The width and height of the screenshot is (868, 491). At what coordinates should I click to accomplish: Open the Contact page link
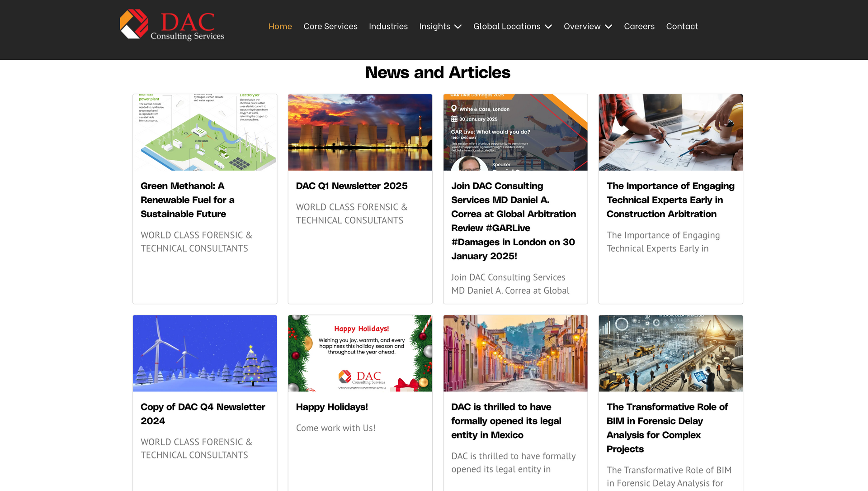point(682,26)
